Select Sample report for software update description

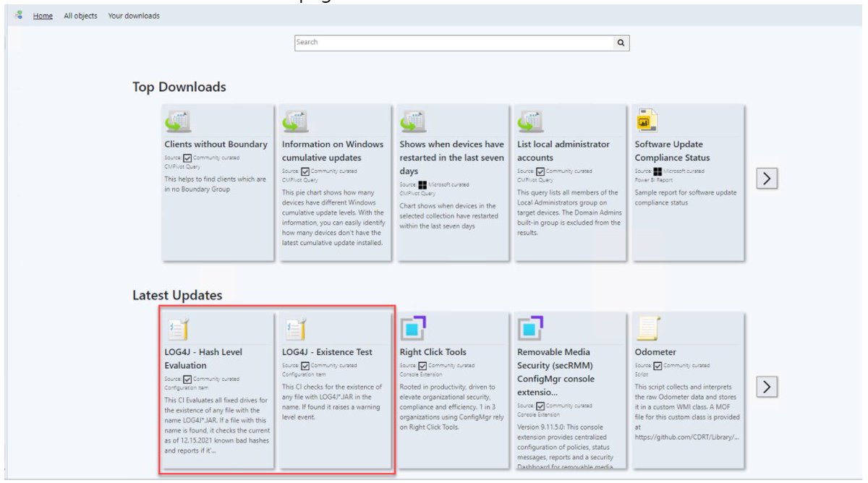[x=686, y=197]
